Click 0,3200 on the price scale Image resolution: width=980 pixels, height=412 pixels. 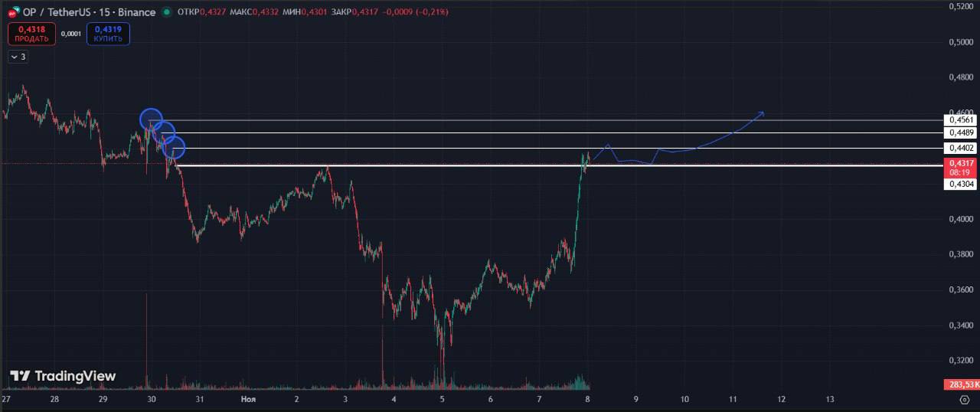tap(962, 361)
